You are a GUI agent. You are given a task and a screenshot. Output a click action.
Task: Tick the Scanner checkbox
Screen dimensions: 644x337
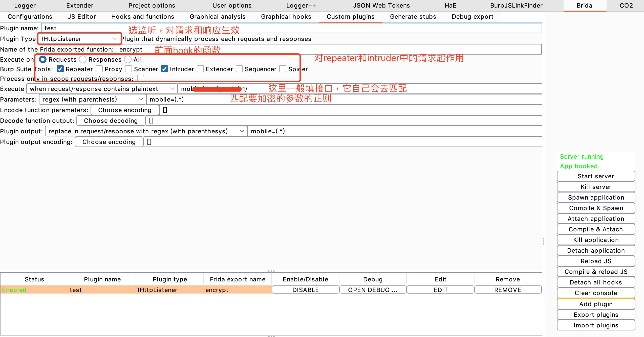(x=128, y=69)
